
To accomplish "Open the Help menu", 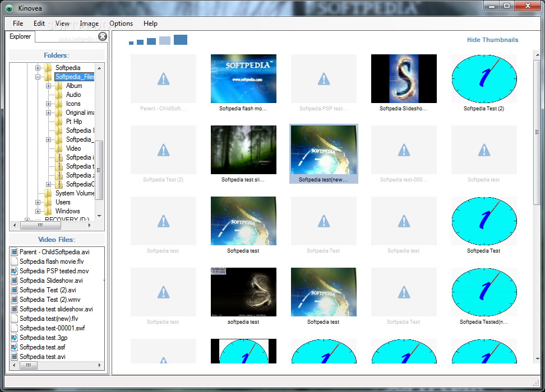I will pos(150,24).
